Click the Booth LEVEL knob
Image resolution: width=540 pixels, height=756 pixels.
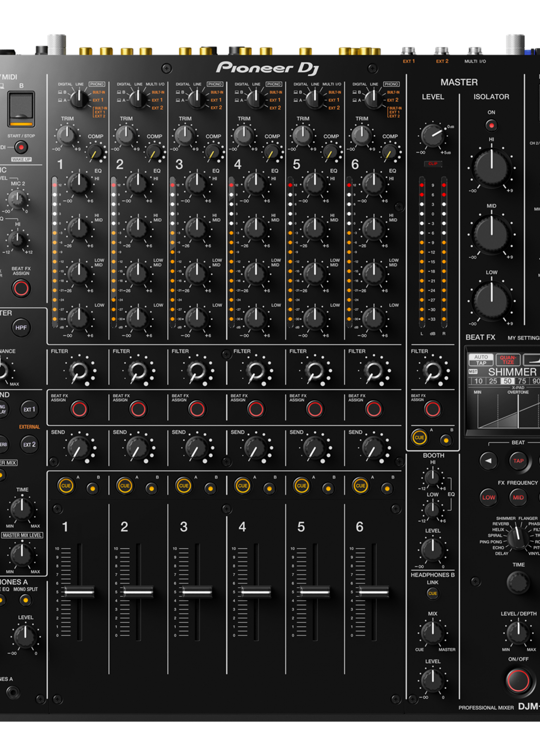point(432,549)
